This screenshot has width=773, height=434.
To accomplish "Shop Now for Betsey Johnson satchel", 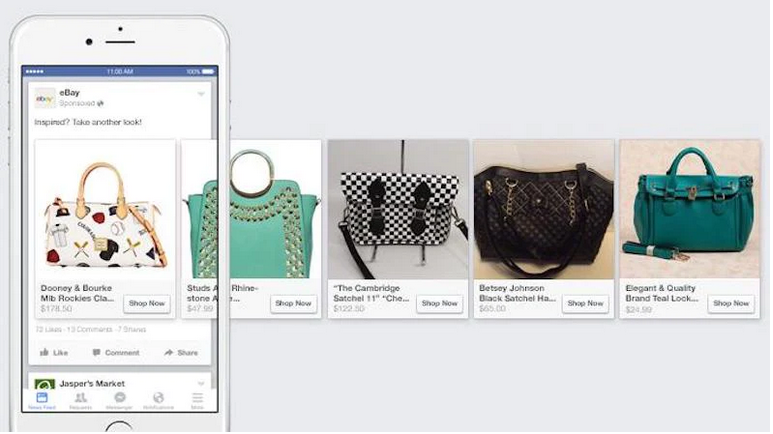I will [585, 303].
